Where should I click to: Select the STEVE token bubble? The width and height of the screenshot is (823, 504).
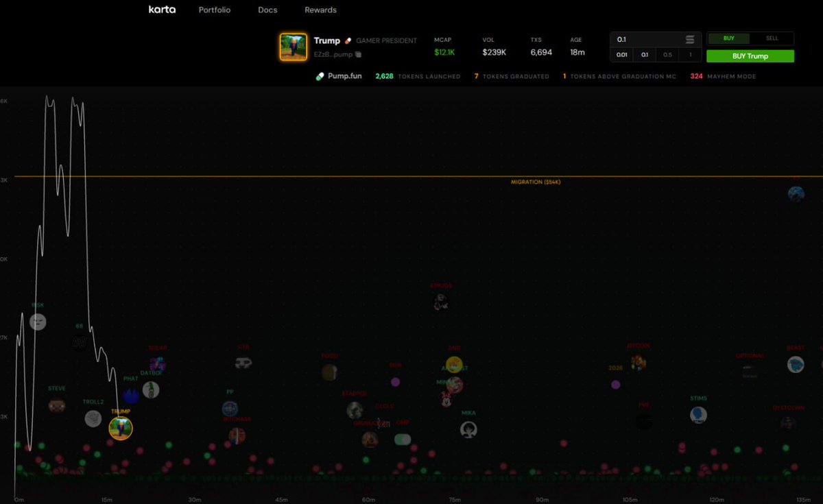tap(57, 405)
